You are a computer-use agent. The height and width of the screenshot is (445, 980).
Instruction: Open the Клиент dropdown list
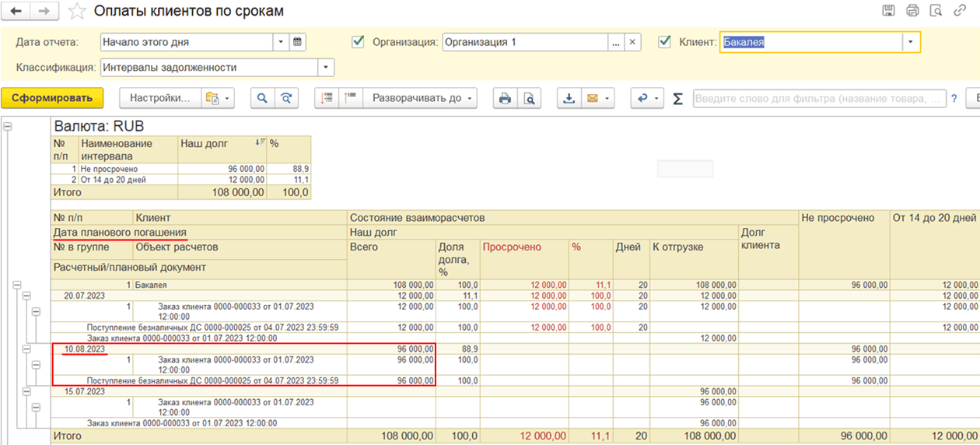[x=911, y=42]
